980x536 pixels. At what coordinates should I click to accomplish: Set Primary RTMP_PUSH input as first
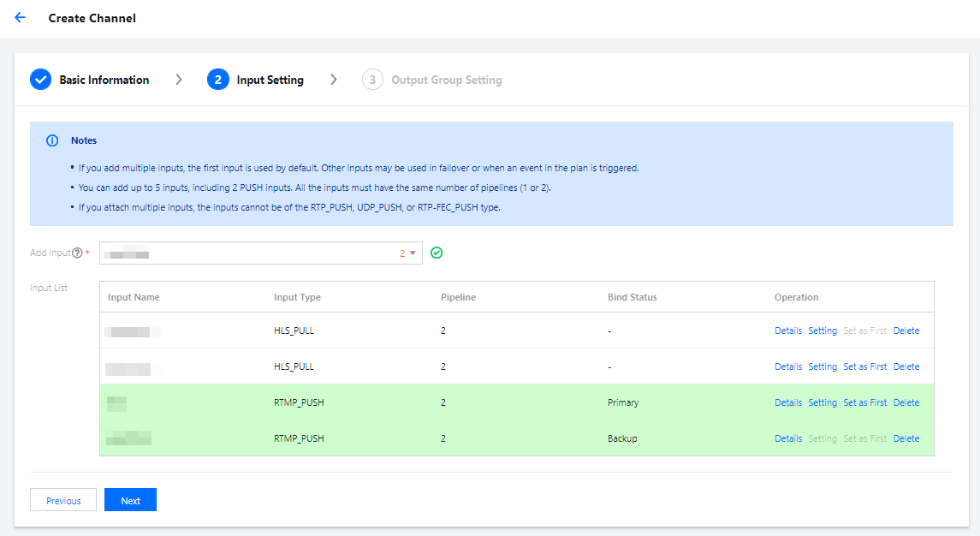click(x=864, y=402)
